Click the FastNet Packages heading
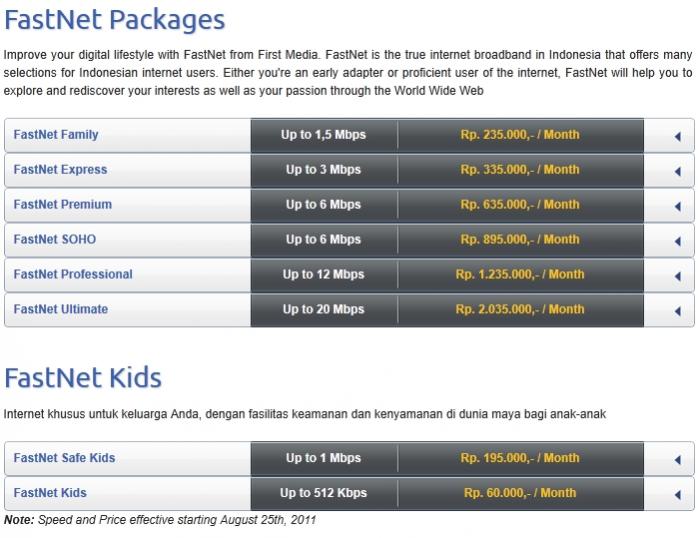This screenshot has height=538, width=698. click(x=114, y=20)
